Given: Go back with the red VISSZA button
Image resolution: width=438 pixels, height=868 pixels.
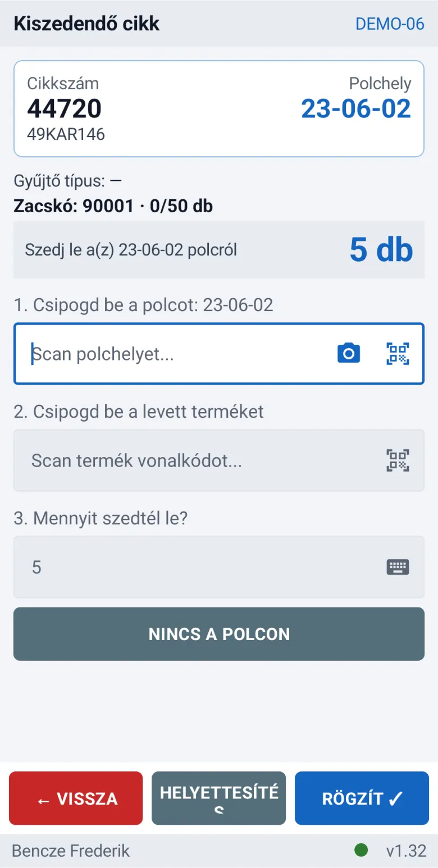Looking at the screenshot, I should tap(76, 798).
